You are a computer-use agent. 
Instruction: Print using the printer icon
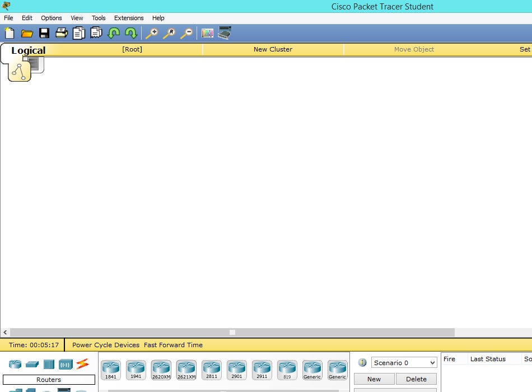click(62, 33)
